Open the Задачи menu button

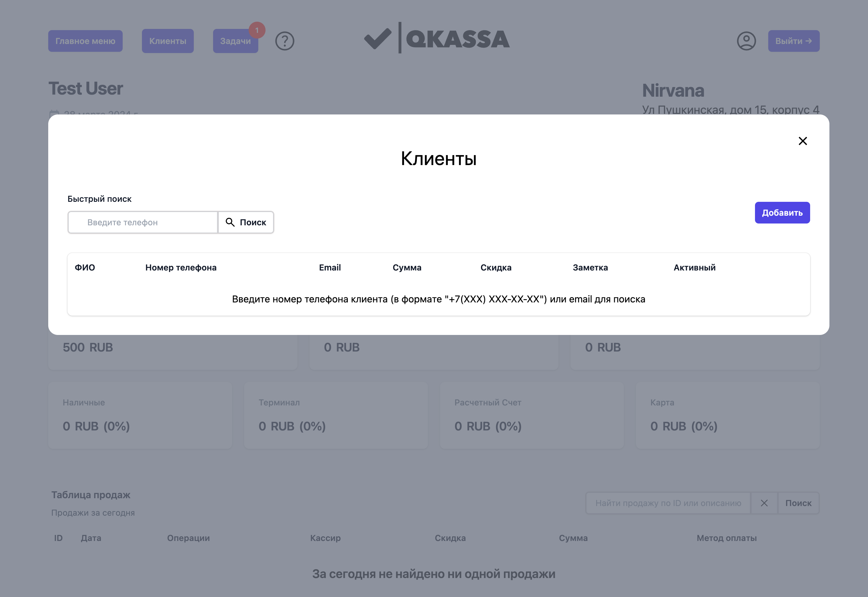pyautogui.click(x=235, y=41)
